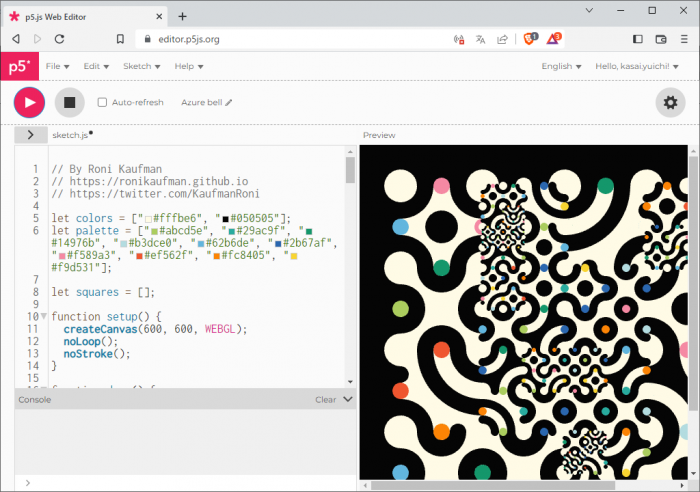
Task: Open a new browser tab
Action: (182, 15)
